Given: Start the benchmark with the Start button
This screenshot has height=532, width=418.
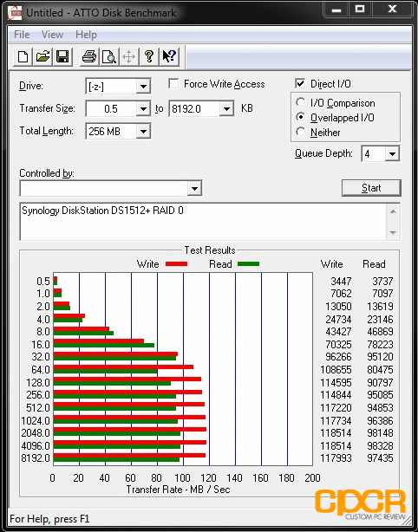Looking at the screenshot, I should [371, 188].
